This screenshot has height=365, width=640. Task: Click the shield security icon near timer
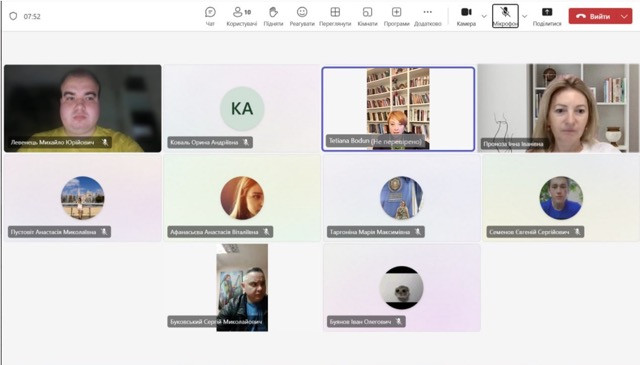(x=13, y=16)
